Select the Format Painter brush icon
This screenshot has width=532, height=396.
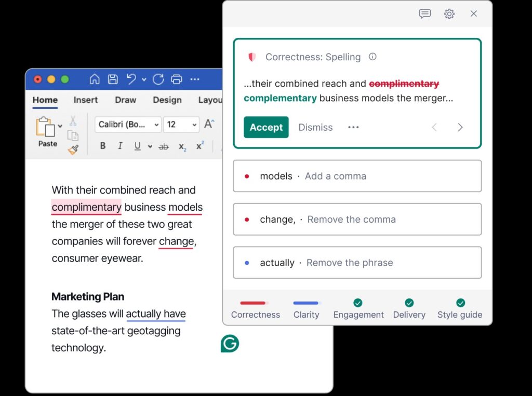pos(73,150)
